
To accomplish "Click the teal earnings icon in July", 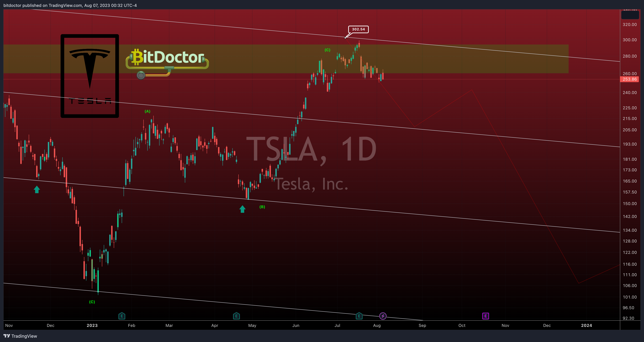I will [x=359, y=316].
